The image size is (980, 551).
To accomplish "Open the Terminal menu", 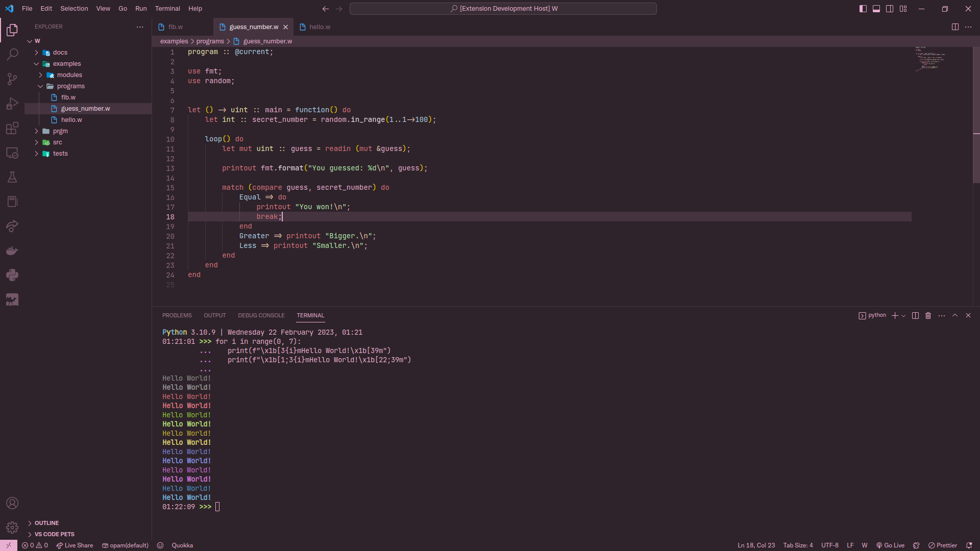I will coord(167,9).
